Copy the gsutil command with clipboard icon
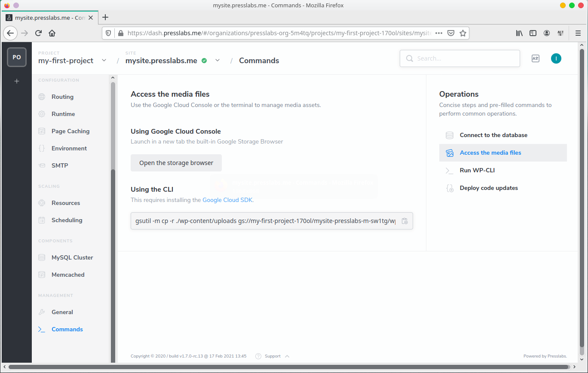The height and width of the screenshot is (373, 588). pos(404,221)
